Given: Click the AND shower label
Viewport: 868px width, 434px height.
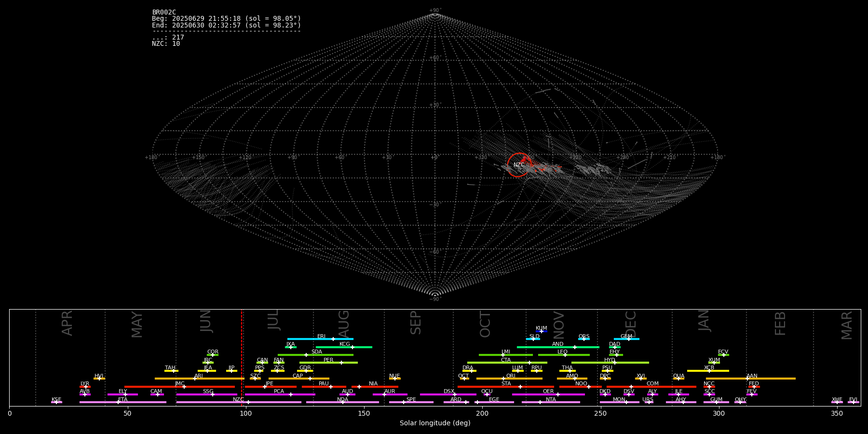Looking at the screenshot, I should [x=558, y=344].
